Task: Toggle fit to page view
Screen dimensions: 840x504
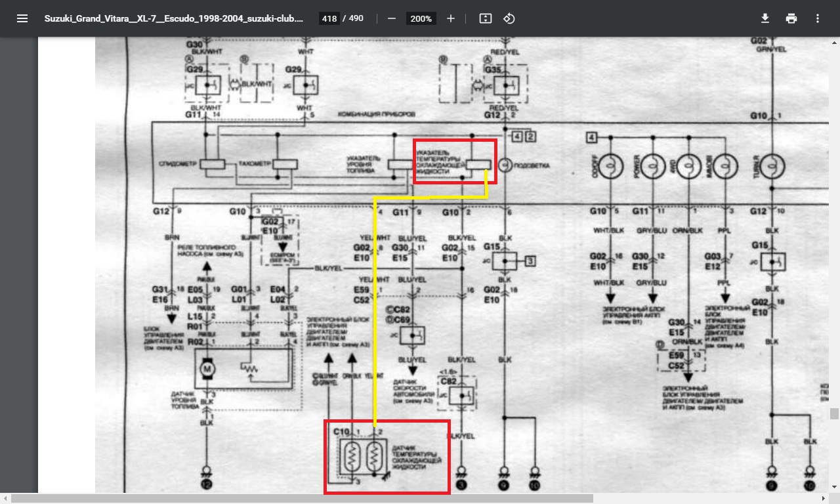Action: 486,18
